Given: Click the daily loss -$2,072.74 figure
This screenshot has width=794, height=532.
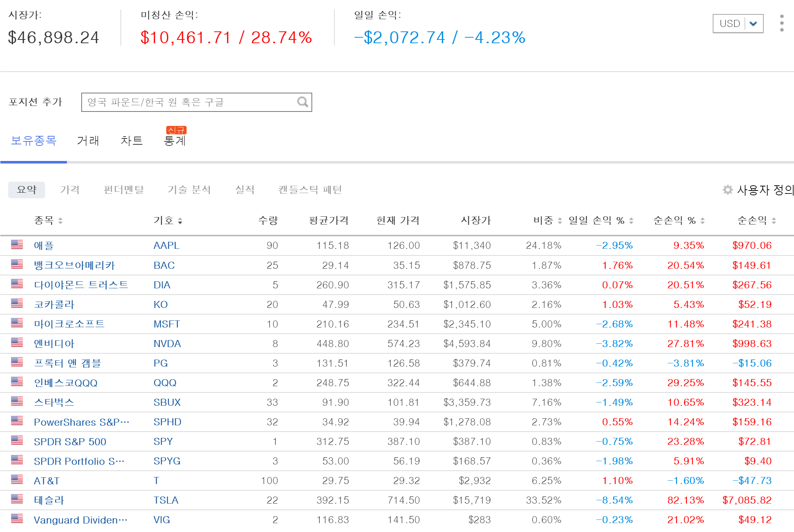Looking at the screenshot, I should [x=399, y=38].
